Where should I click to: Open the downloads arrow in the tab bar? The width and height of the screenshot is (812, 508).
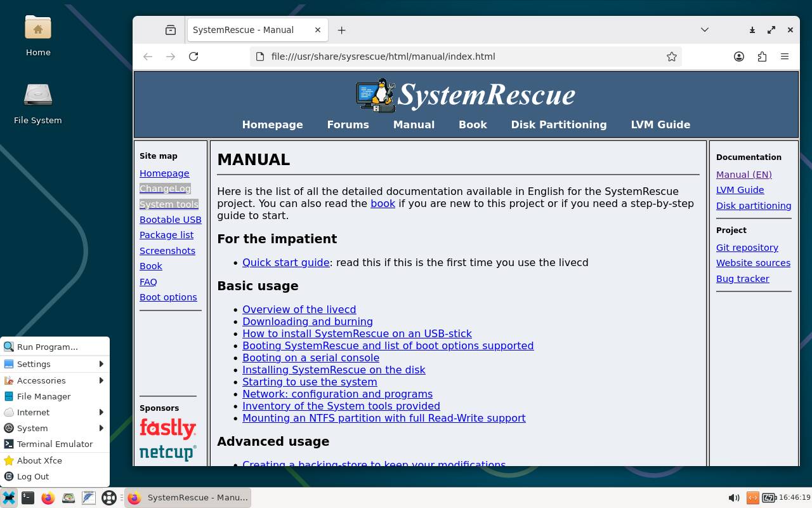coord(752,30)
